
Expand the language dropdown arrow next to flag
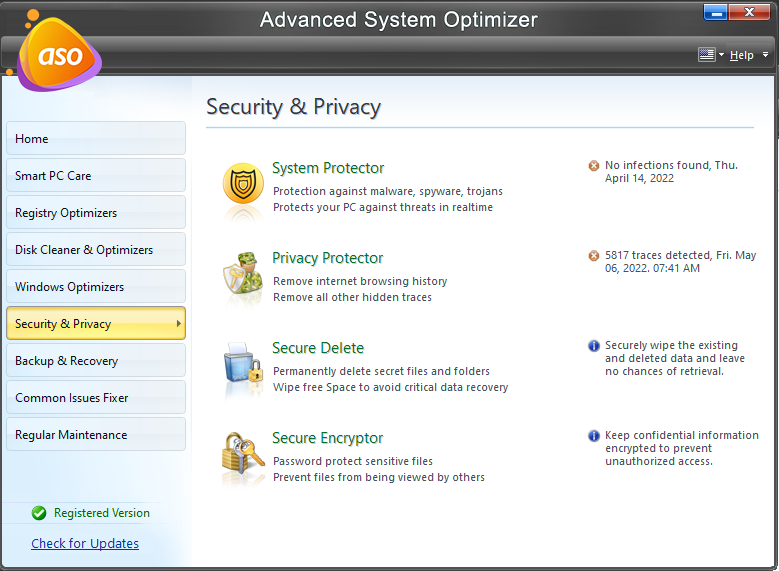[x=721, y=55]
